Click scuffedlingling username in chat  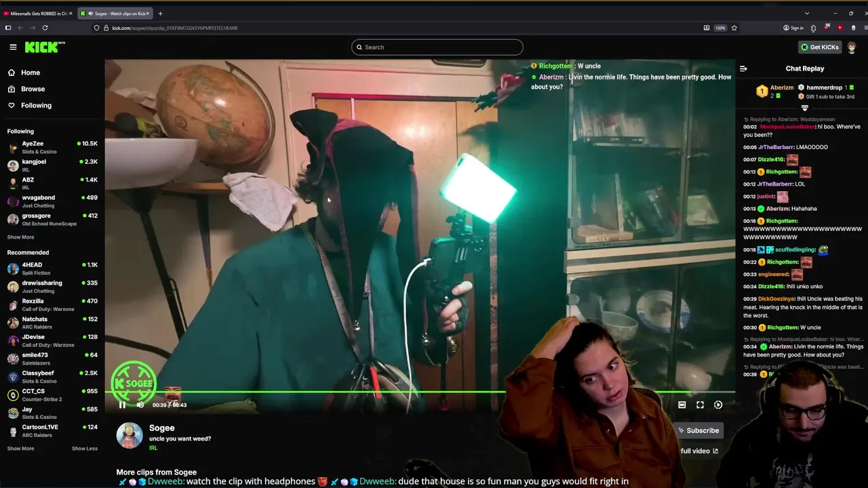pos(795,249)
